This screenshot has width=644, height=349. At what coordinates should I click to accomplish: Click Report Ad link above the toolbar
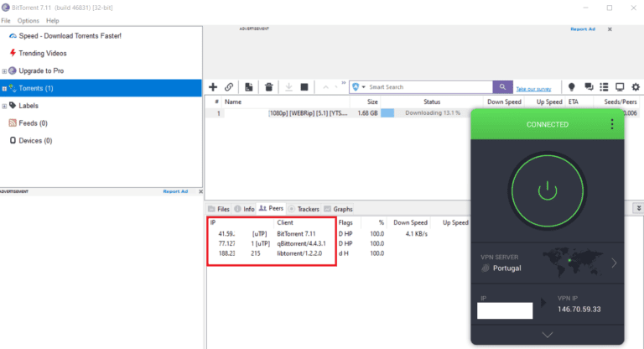[583, 29]
